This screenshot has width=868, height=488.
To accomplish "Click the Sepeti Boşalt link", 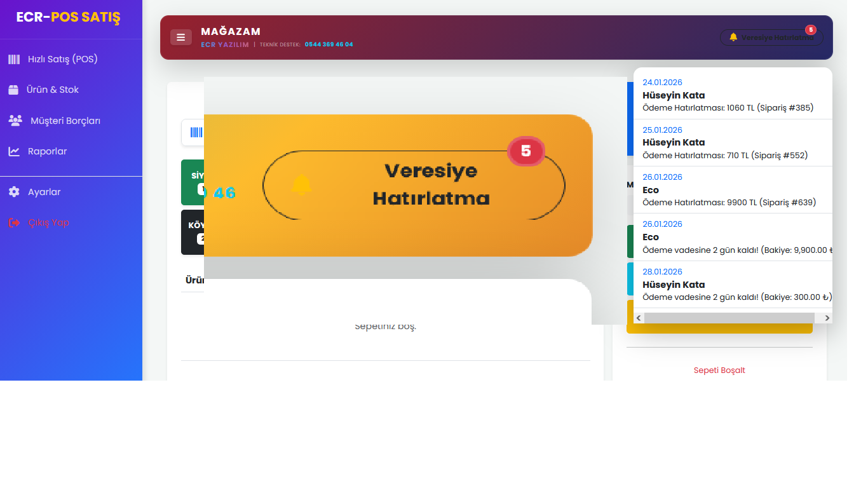I will pos(719,370).
